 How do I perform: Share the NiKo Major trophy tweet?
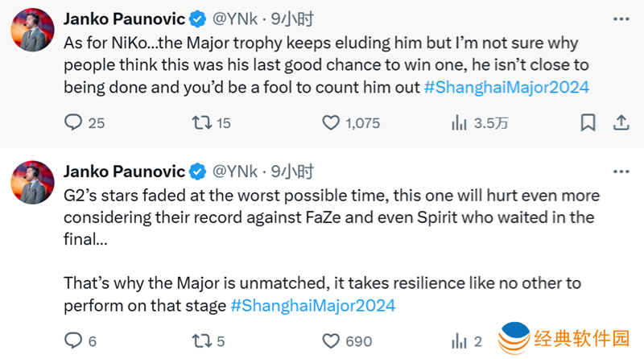pos(621,123)
